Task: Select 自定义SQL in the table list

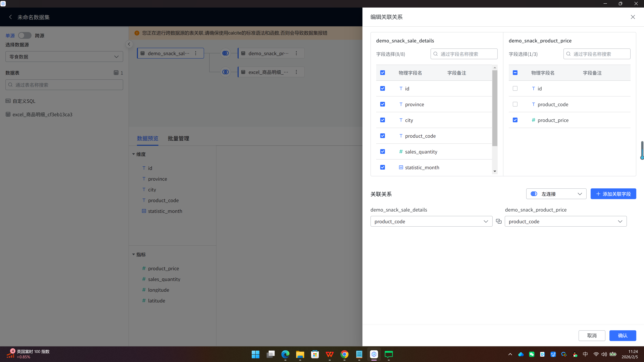Action: pyautogui.click(x=24, y=101)
